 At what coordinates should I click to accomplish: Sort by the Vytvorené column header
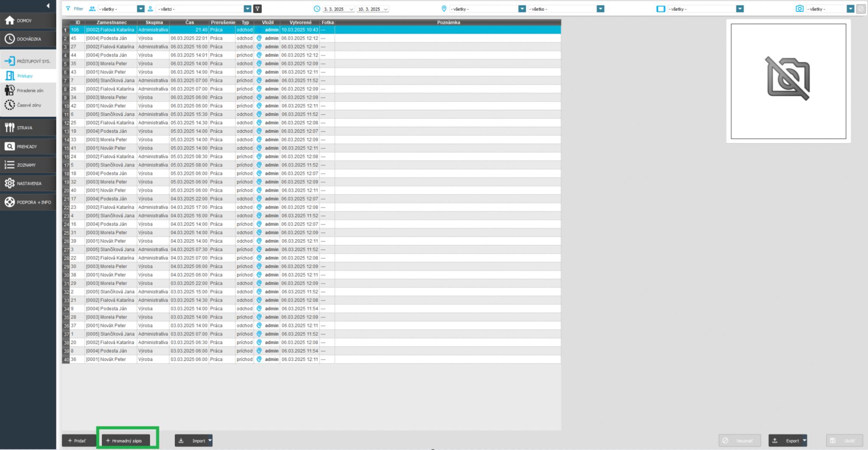(x=300, y=22)
